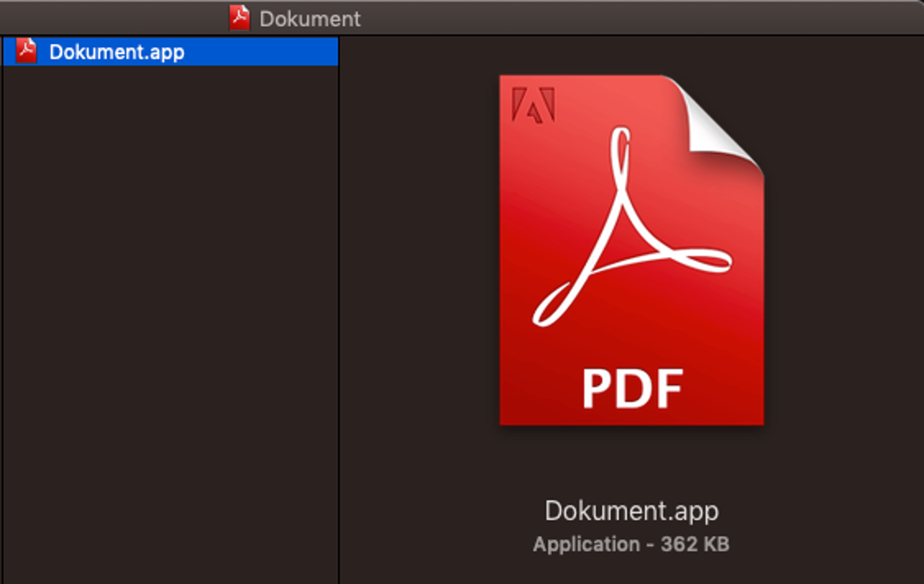This screenshot has width=924, height=584.
Task: Click the PDF proxy icon in title bar
Action: (239, 18)
